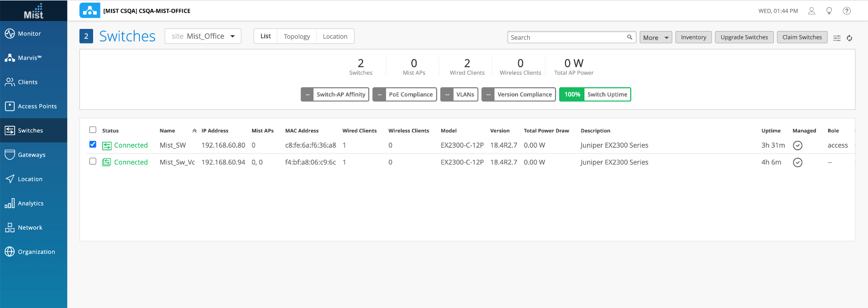Click the Wireless Clients count summary
Screen dimensions: 868x308
tap(520, 67)
